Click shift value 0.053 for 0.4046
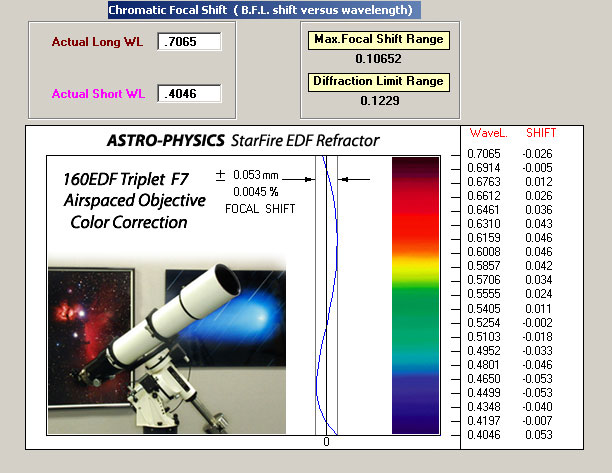The width and height of the screenshot is (612, 473). click(x=539, y=436)
